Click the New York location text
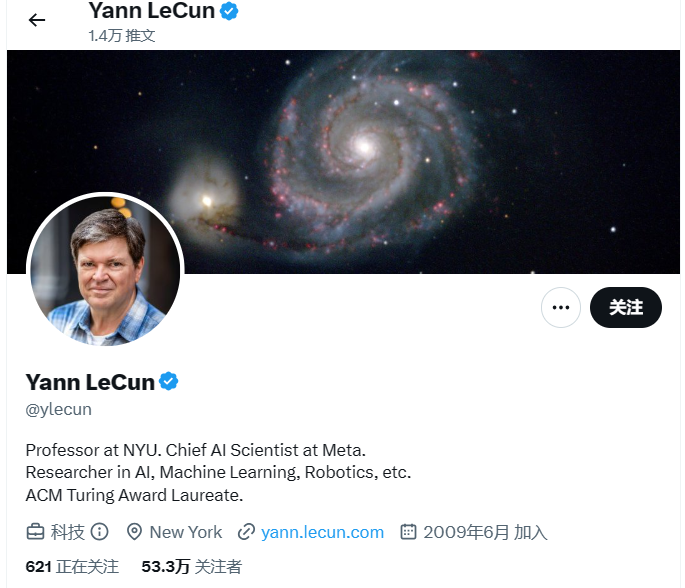The height and width of the screenshot is (588, 685). click(x=186, y=532)
